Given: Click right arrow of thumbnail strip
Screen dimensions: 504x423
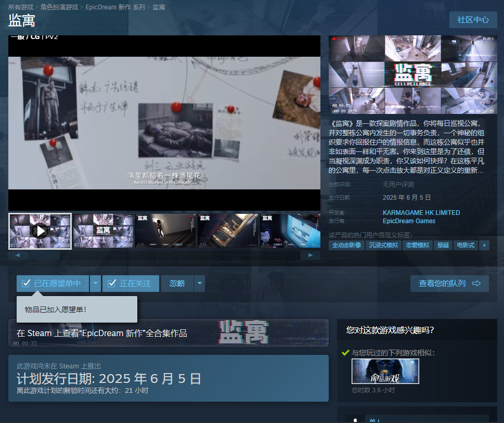Looking at the screenshot, I should pos(311,255).
